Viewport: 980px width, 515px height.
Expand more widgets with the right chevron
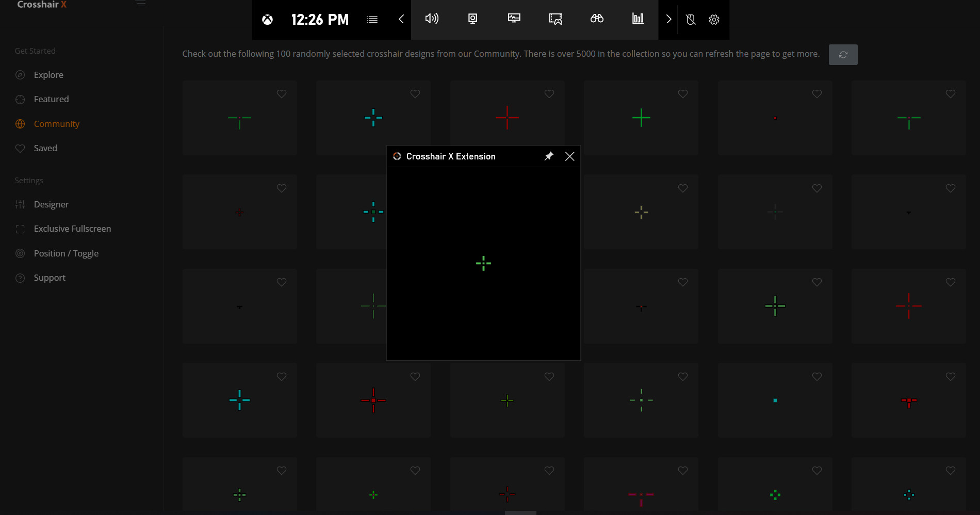coord(668,19)
